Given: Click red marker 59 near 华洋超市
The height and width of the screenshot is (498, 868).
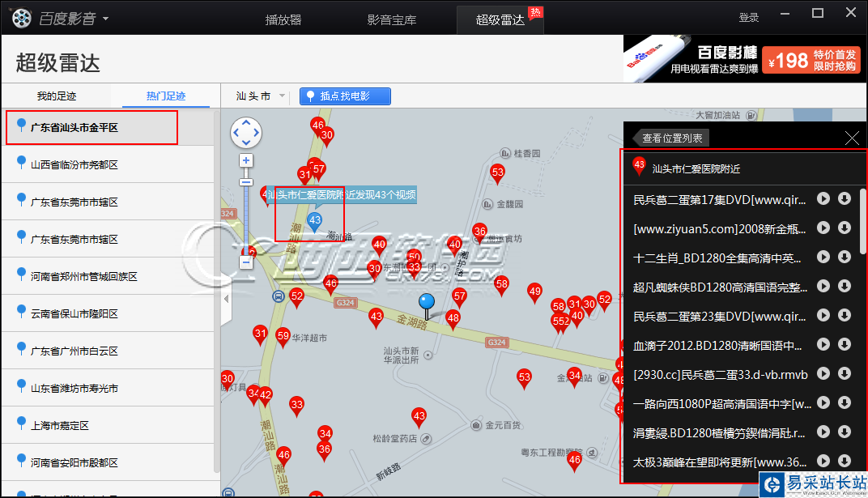Looking at the screenshot, I should (283, 337).
